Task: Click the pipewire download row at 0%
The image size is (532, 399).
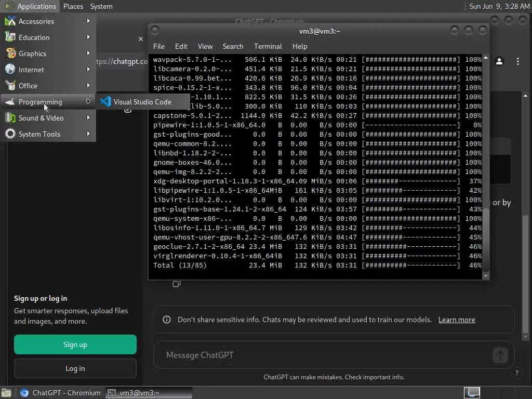Action: coord(317,125)
